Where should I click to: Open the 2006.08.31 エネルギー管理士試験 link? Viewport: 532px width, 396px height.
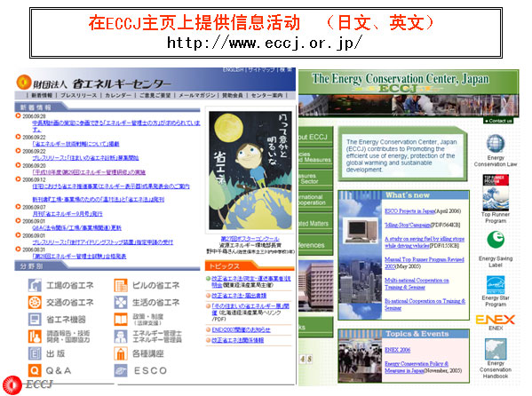pyautogui.click(x=79, y=257)
